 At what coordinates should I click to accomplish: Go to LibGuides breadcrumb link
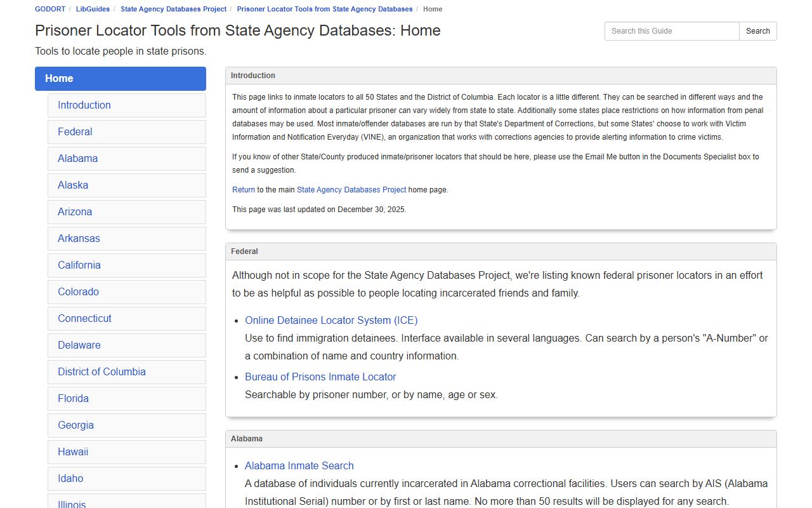[x=93, y=9]
